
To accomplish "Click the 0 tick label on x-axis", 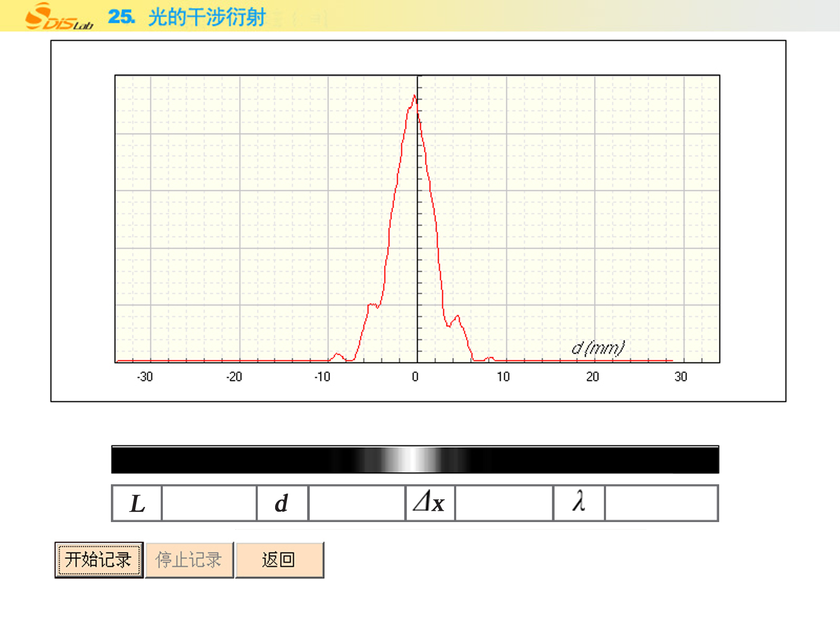I will click(x=415, y=377).
